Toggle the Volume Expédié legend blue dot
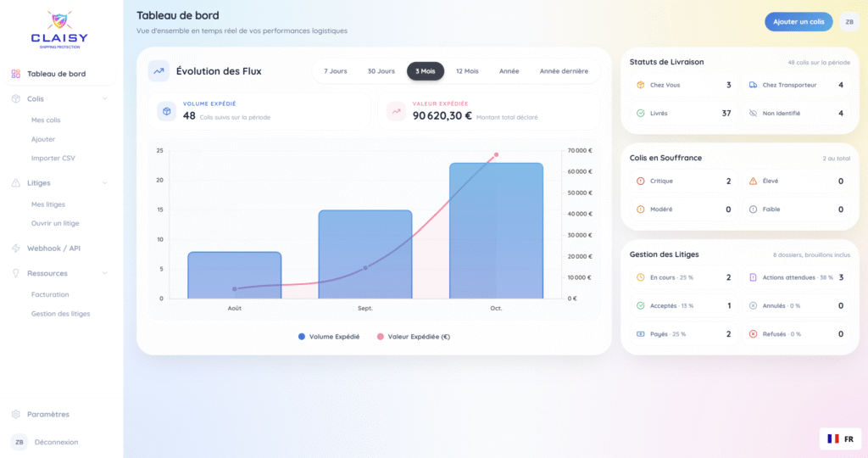The height and width of the screenshot is (458, 868). [302, 337]
